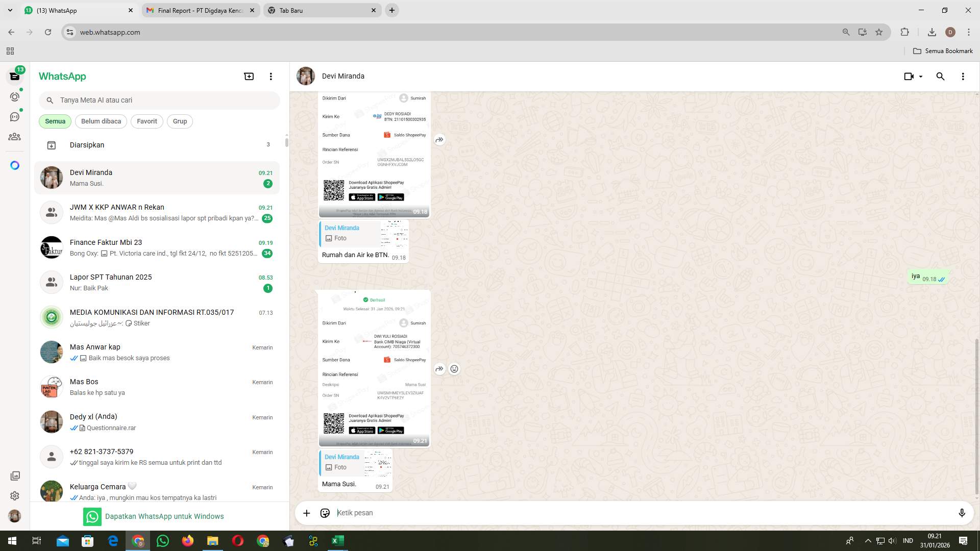Record a voice message with the microphone
Image resolution: width=980 pixels, height=551 pixels.
coord(962,513)
